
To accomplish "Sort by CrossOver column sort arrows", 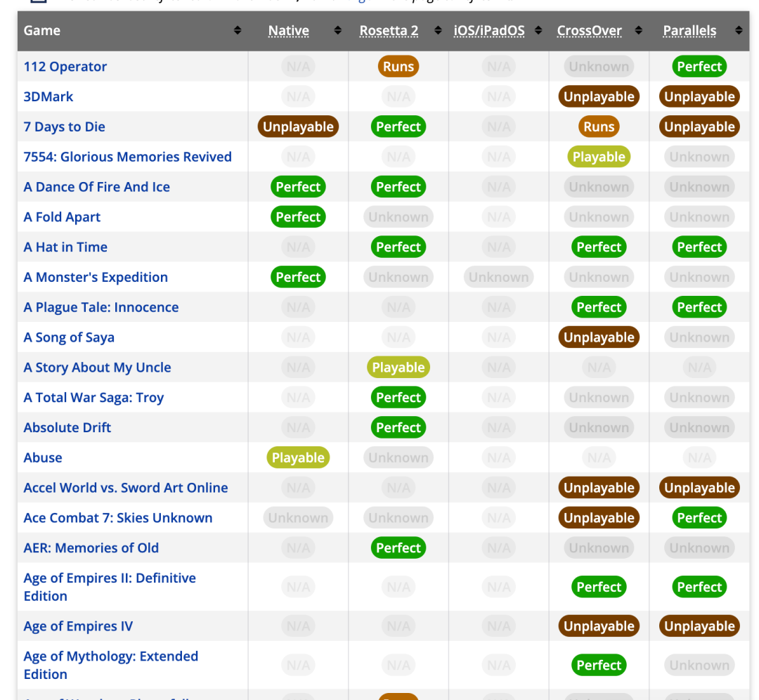I will [639, 30].
